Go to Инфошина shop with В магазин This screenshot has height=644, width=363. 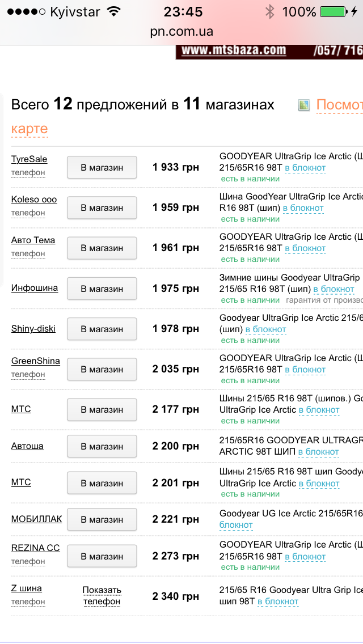point(102,289)
